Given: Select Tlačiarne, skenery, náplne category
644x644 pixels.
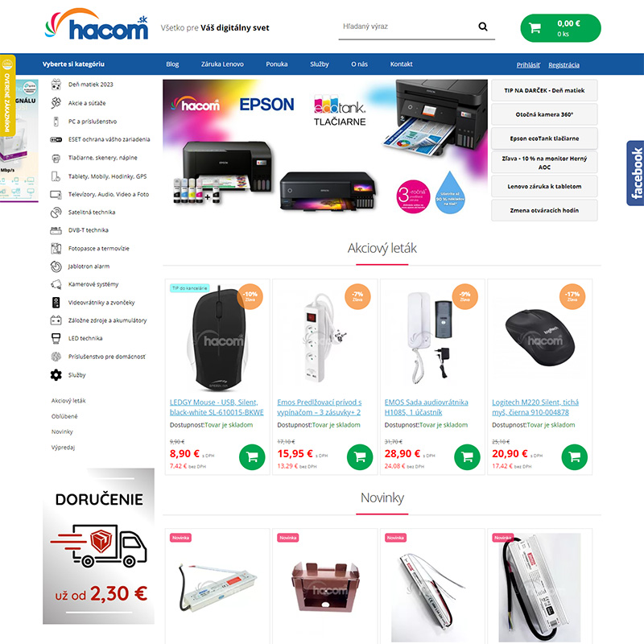Looking at the screenshot, I should [x=103, y=158].
